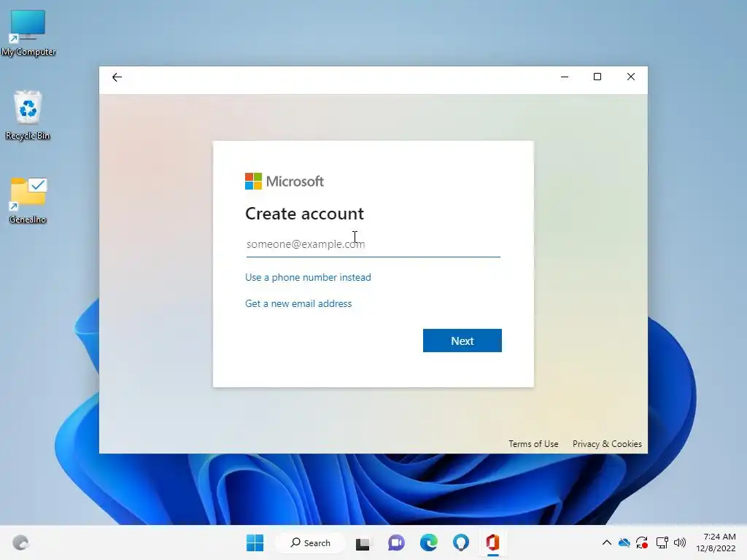Open the blue lightbulb Tips taskbar app

tap(461, 542)
